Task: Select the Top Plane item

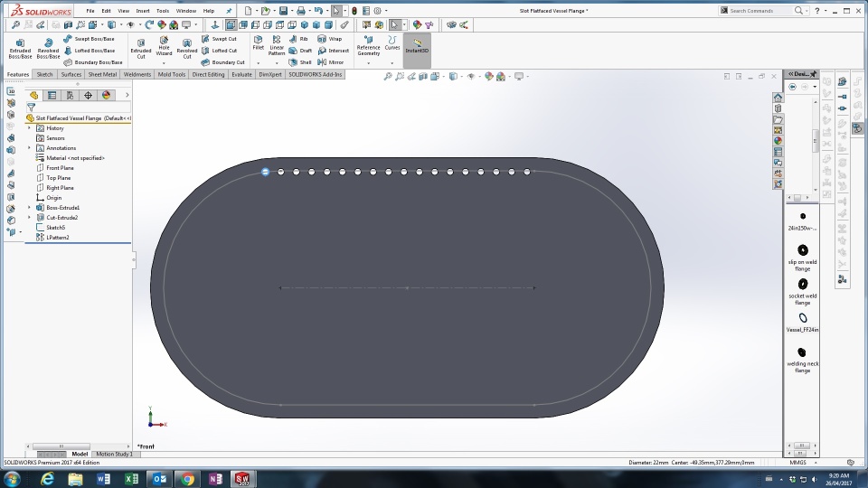Action: point(53,178)
